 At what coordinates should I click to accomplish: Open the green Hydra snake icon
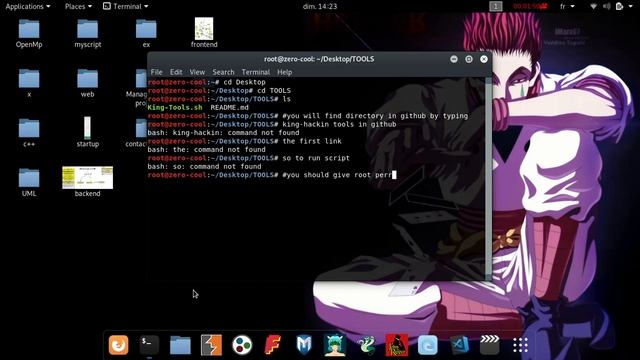pyautogui.click(x=366, y=345)
